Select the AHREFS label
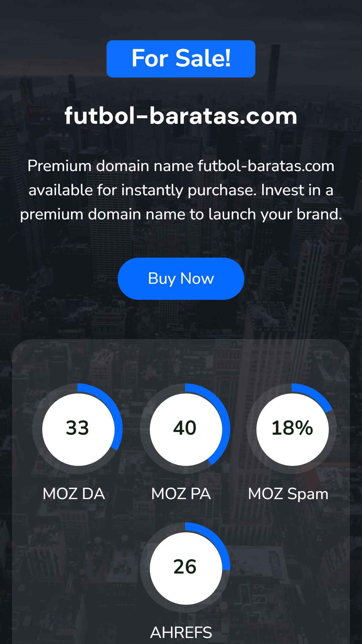The image size is (362, 644). pos(181,633)
